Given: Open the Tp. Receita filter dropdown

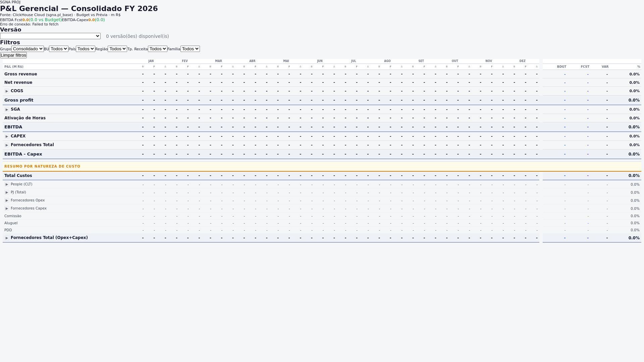Looking at the screenshot, I should click(x=157, y=49).
